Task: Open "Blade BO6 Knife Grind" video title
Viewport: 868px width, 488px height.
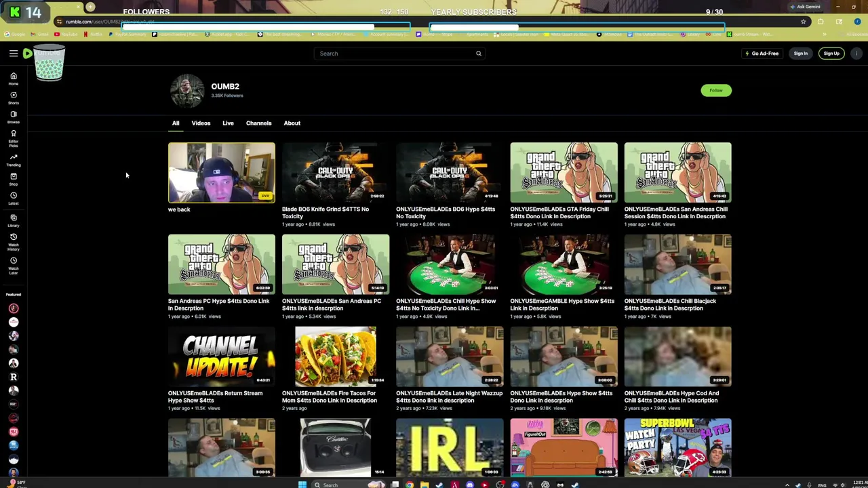Action: (x=325, y=212)
